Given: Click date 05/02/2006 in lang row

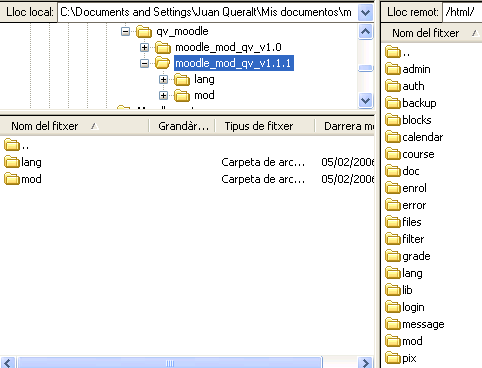Looking at the screenshot, I should tap(348, 162).
